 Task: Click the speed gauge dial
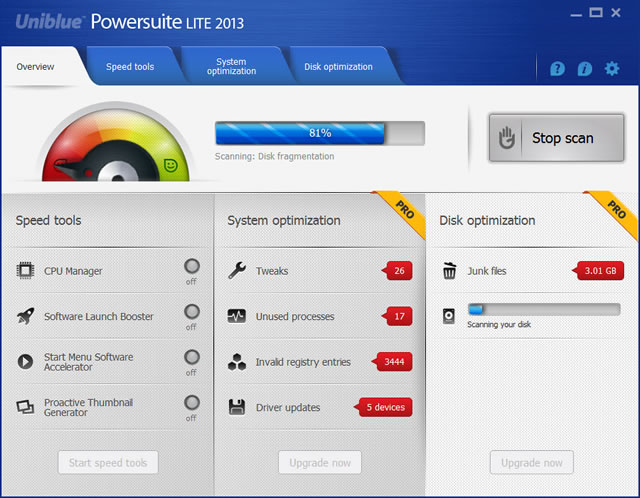[116, 142]
